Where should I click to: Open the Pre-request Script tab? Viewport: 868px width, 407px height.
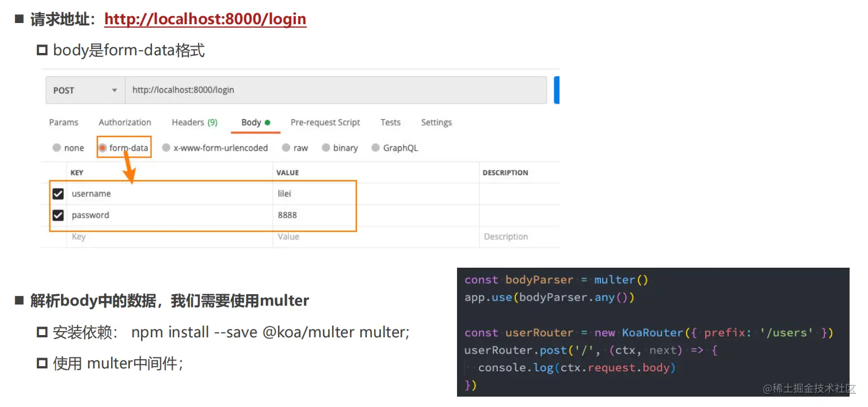click(325, 122)
